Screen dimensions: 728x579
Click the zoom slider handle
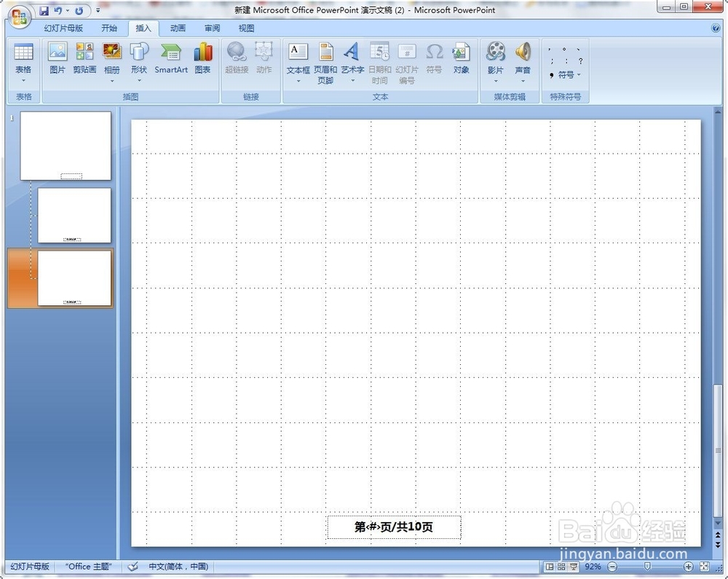pos(647,567)
